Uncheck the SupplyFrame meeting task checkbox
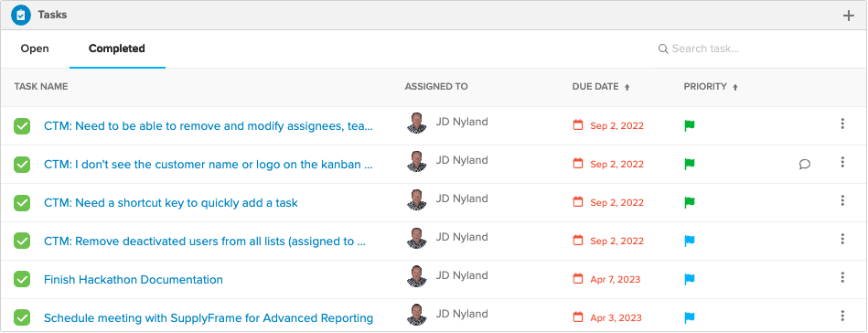 pos(22,318)
